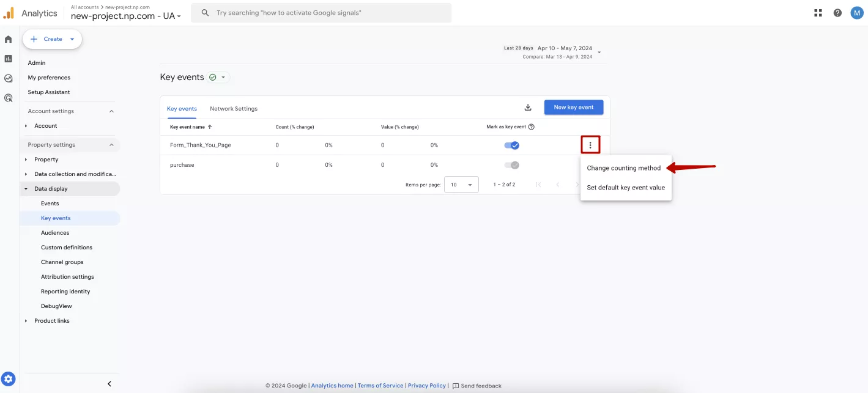Click the All accounts breadcrumb

tap(85, 7)
